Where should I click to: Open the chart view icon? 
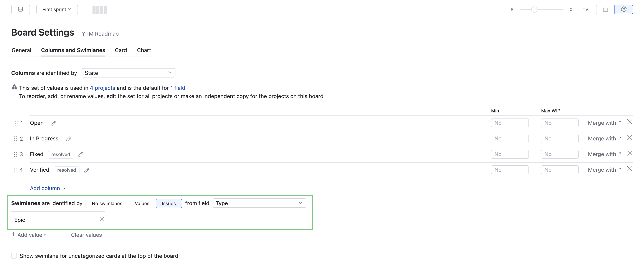click(x=605, y=10)
